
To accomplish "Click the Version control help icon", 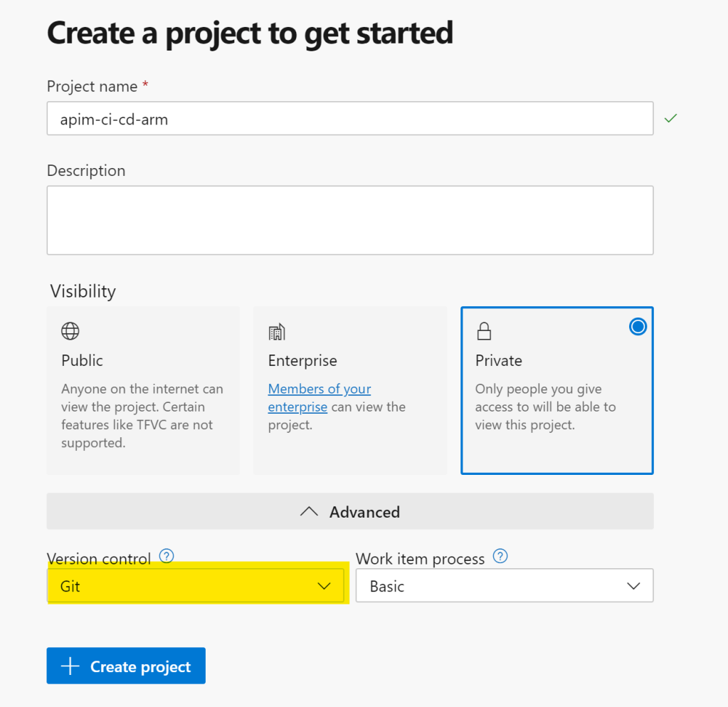I will tap(167, 556).
